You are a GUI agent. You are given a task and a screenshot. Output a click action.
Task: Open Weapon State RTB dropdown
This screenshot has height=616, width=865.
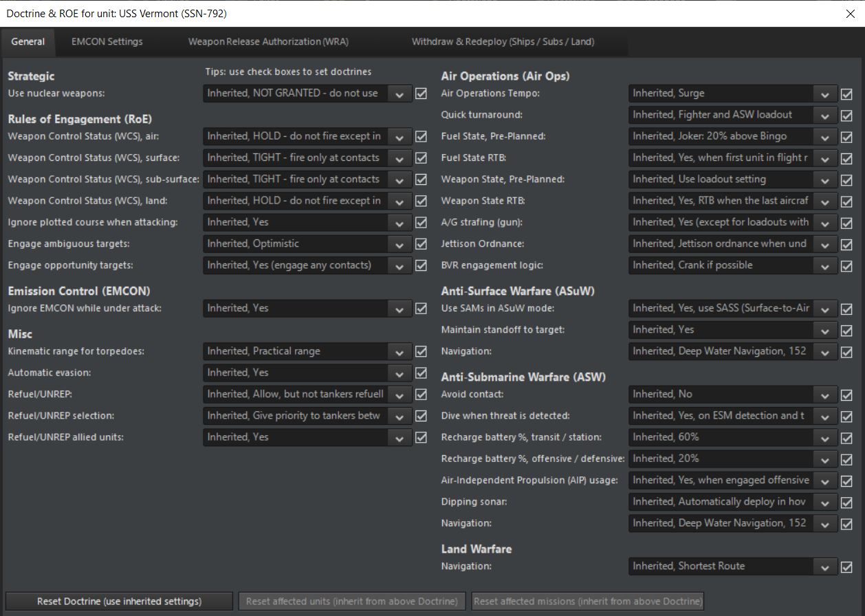(825, 201)
